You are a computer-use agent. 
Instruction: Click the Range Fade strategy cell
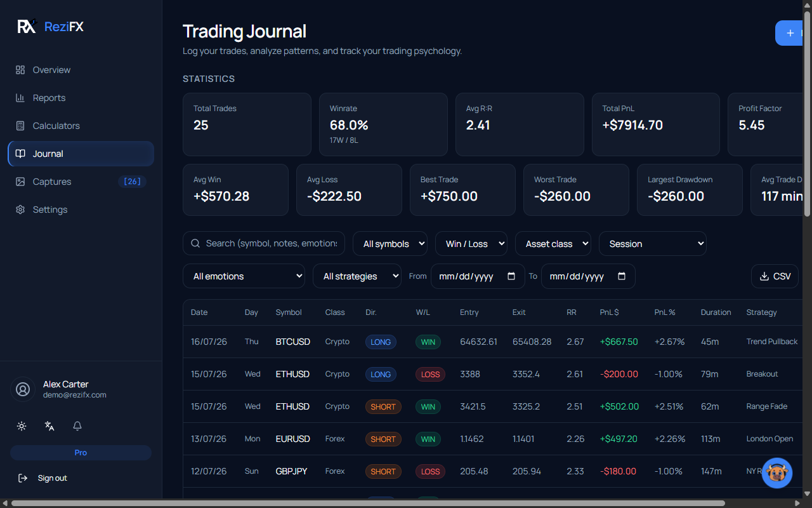coord(766,406)
